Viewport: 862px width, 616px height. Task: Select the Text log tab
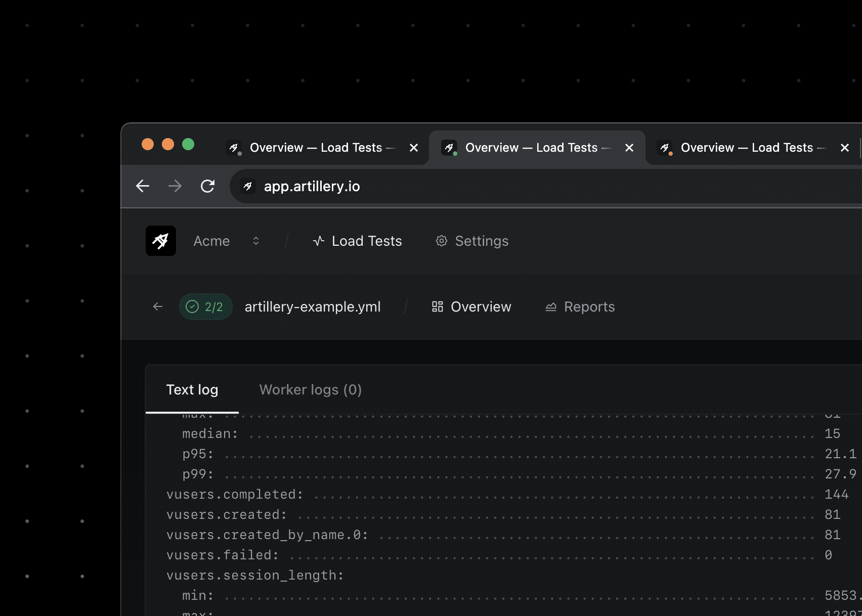[192, 389]
